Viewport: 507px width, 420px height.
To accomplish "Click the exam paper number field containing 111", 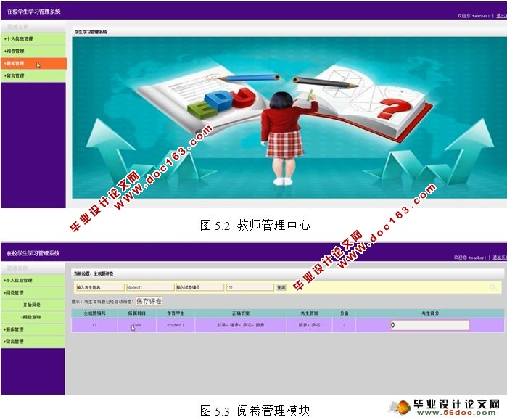I will click(x=250, y=287).
